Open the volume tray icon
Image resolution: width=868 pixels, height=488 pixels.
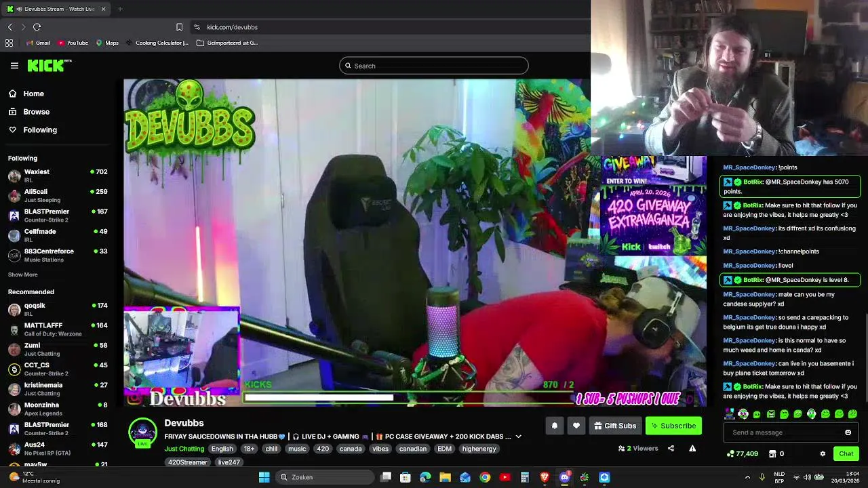click(x=808, y=477)
